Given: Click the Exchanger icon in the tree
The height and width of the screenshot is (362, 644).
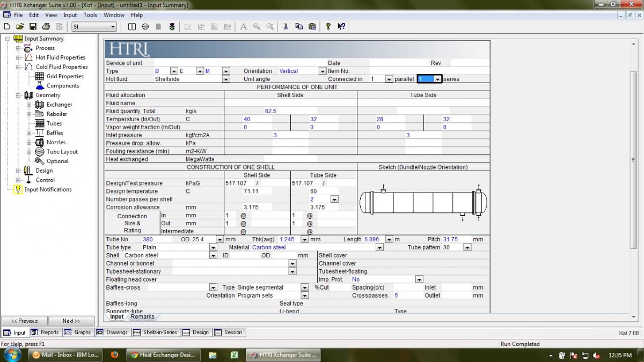Looking at the screenshot, I should pyautogui.click(x=40, y=105).
